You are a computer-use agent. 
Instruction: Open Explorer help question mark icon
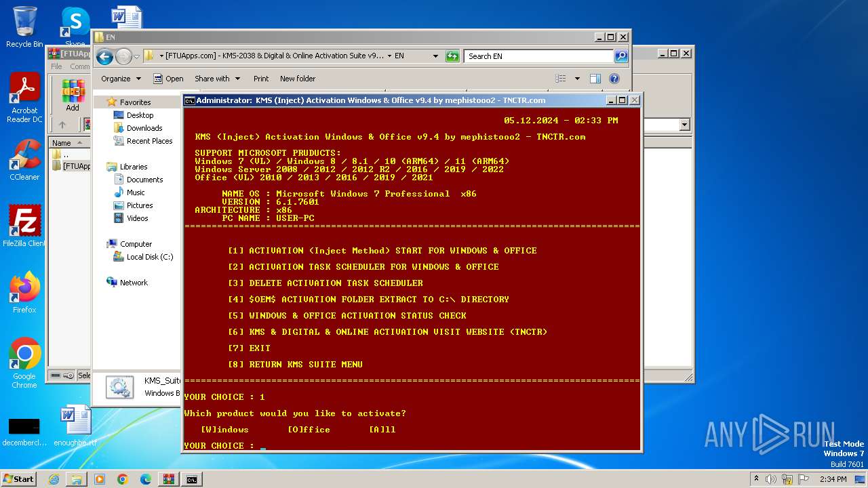614,79
